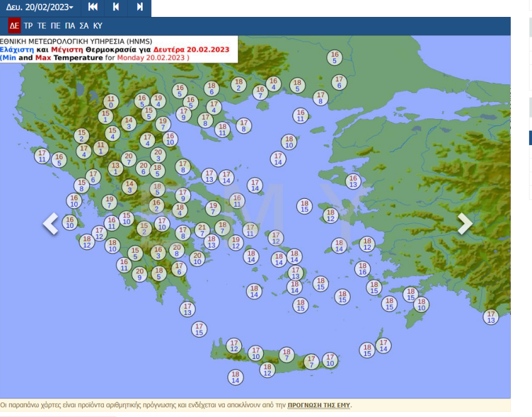Switch to the ΠΑ day tab
532x417 pixels.
point(70,25)
